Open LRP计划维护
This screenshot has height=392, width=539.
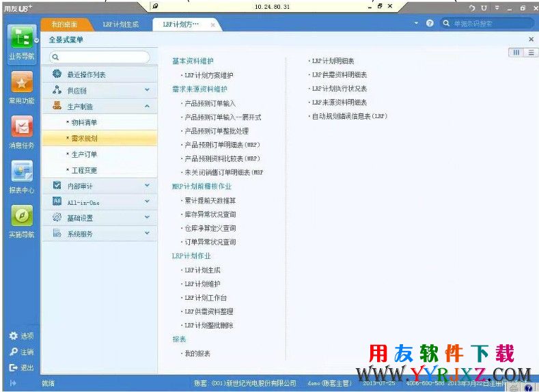coord(202,284)
